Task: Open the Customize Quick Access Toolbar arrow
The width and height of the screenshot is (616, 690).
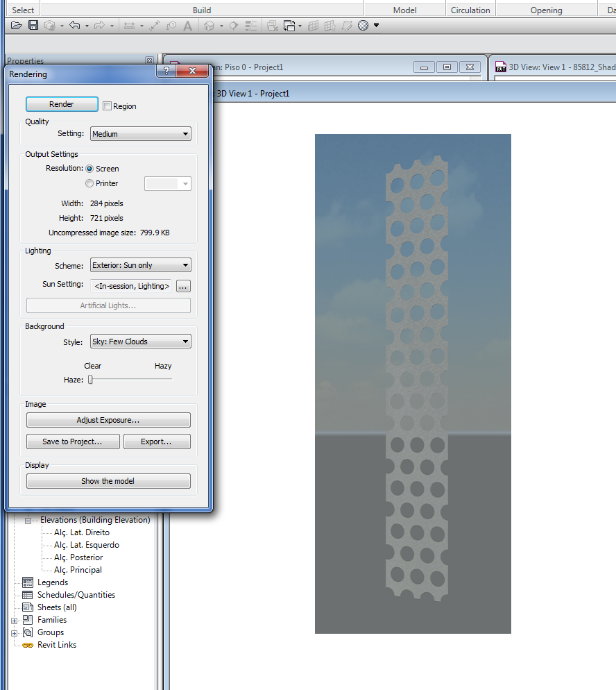Action: point(377,26)
